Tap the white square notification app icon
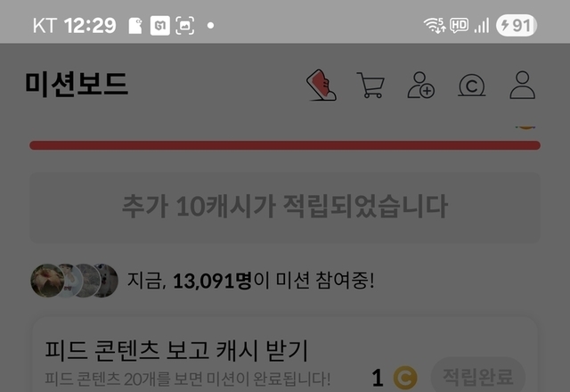The image size is (570, 392). 160,26
